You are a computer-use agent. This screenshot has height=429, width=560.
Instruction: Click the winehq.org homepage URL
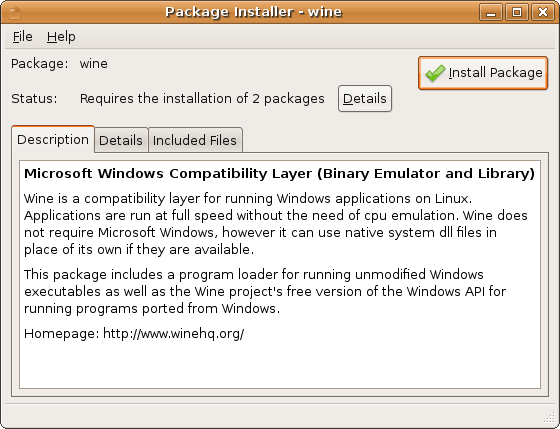point(174,334)
